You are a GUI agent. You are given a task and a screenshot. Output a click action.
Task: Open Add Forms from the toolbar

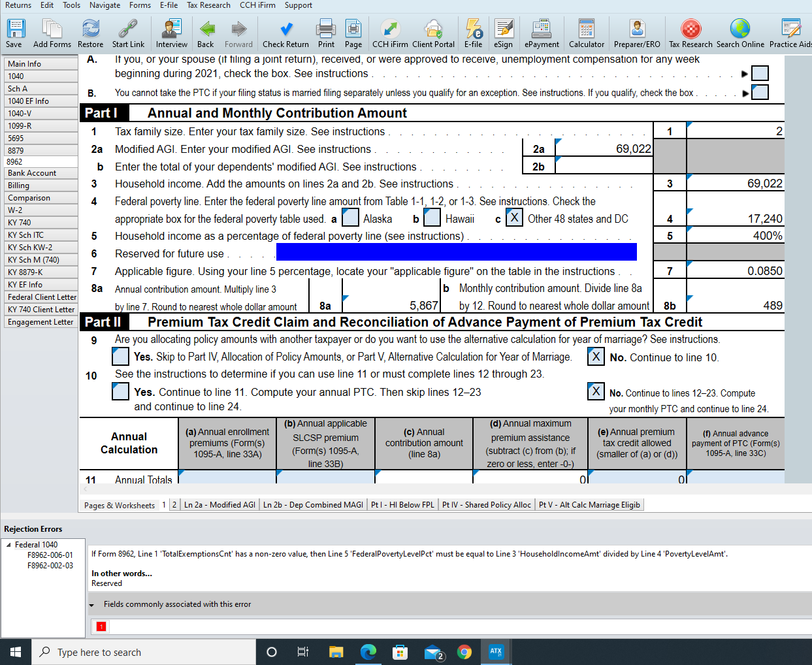click(x=52, y=33)
